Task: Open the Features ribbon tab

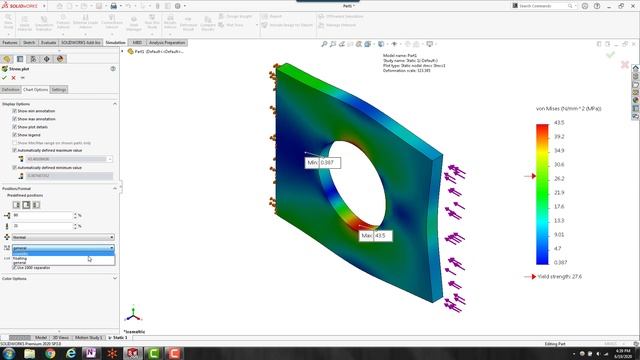Action: 10,42
